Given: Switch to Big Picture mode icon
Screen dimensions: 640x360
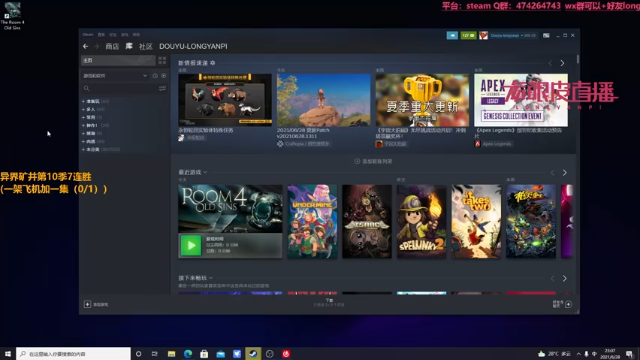Looking at the screenshot, I should 546,36.
